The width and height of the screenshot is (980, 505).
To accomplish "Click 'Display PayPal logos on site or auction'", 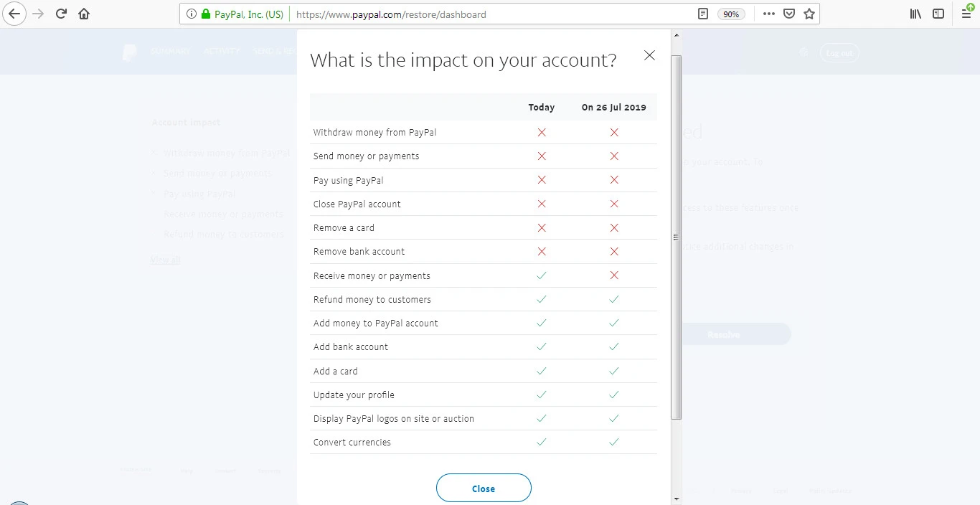I will click(394, 418).
